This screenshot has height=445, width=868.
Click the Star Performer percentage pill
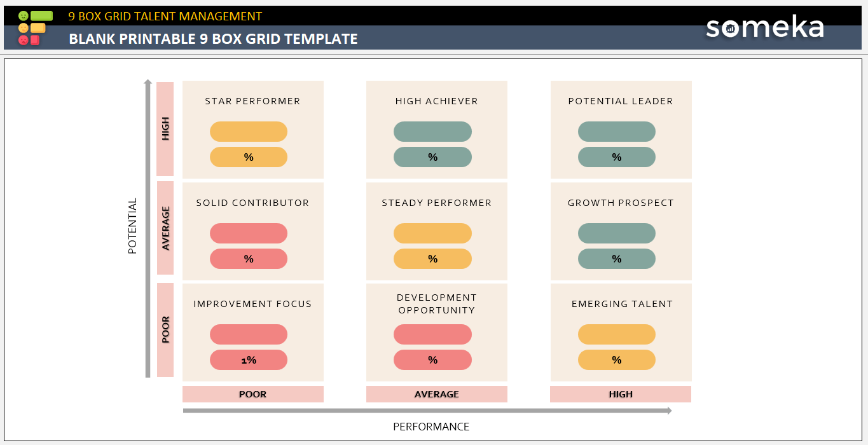(x=249, y=157)
